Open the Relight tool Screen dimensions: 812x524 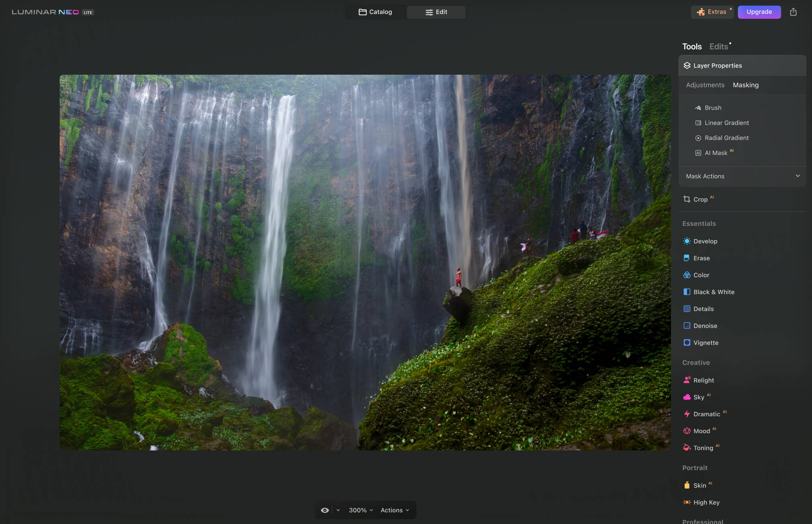(703, 380)
